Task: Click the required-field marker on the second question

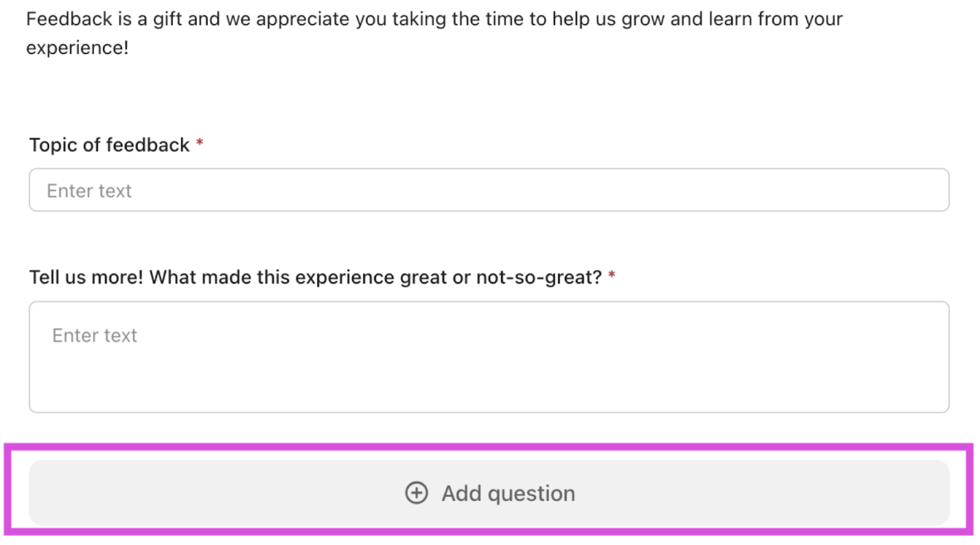Action: click(x=611, y=276)
